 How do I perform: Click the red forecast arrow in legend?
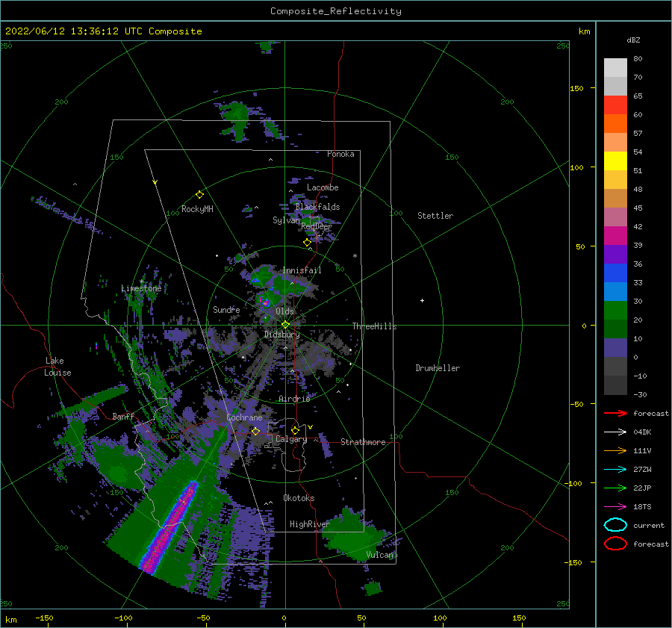[615, 413]
